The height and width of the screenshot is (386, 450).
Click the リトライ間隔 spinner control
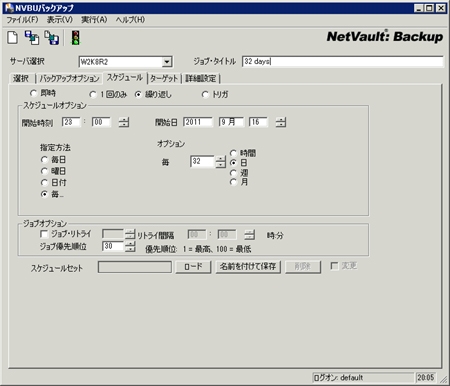point(249,235)
